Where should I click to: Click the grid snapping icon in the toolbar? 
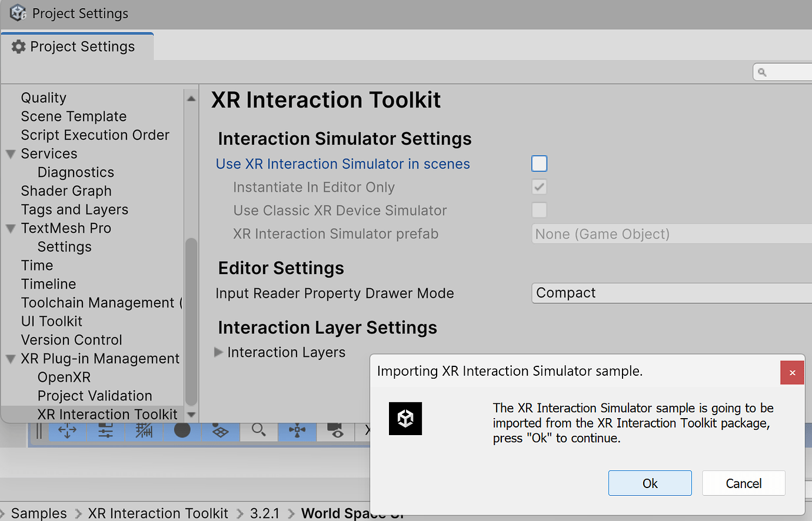coord(144,430)
